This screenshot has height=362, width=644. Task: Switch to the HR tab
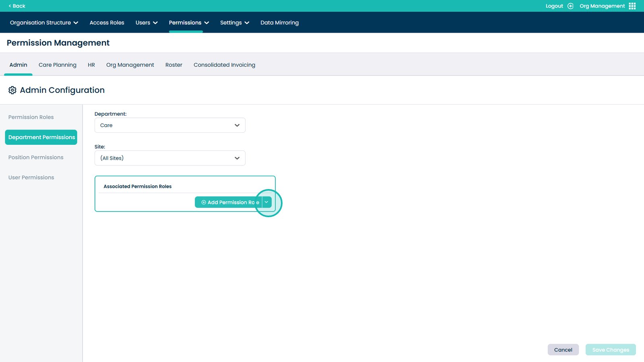tap(91, 65)
